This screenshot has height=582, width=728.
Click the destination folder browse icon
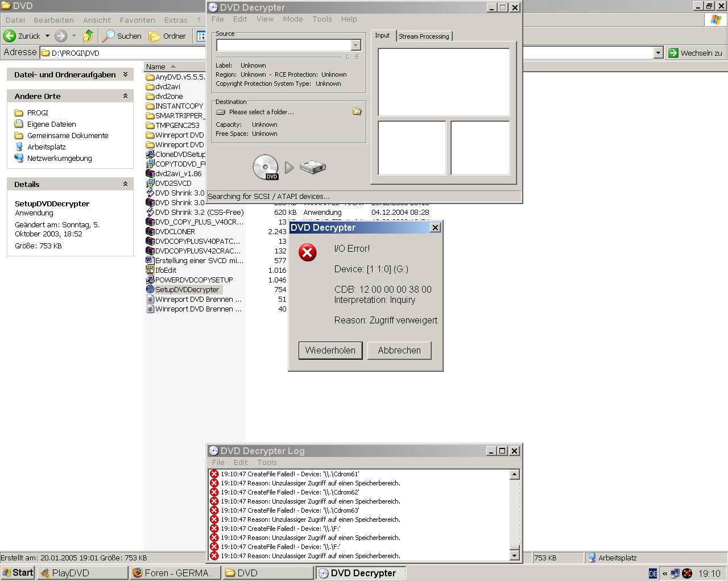click(x=357, y=111)
